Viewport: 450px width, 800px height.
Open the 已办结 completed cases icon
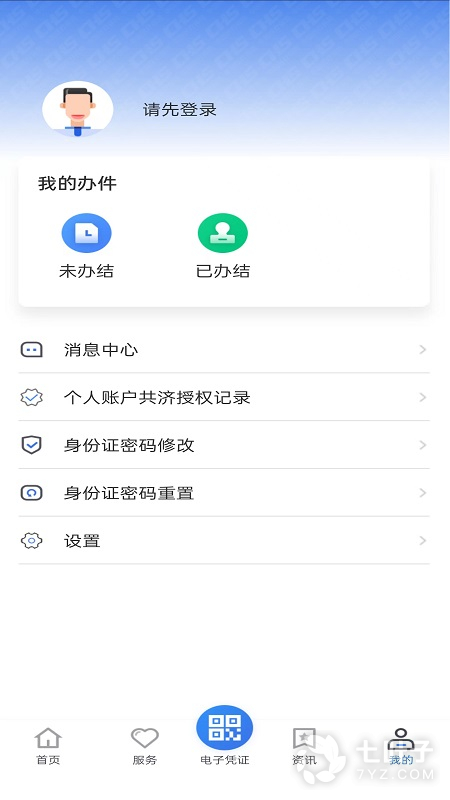[x=222, y=233]
